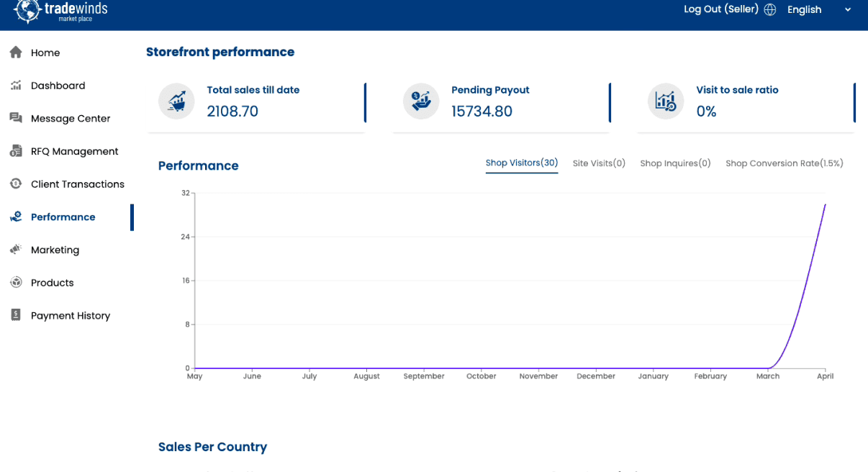Image resolution: width=868 pixels, height=472 pixels.
Task: Click the Home icon in sidebar
Action: click(x=16, y=53)
